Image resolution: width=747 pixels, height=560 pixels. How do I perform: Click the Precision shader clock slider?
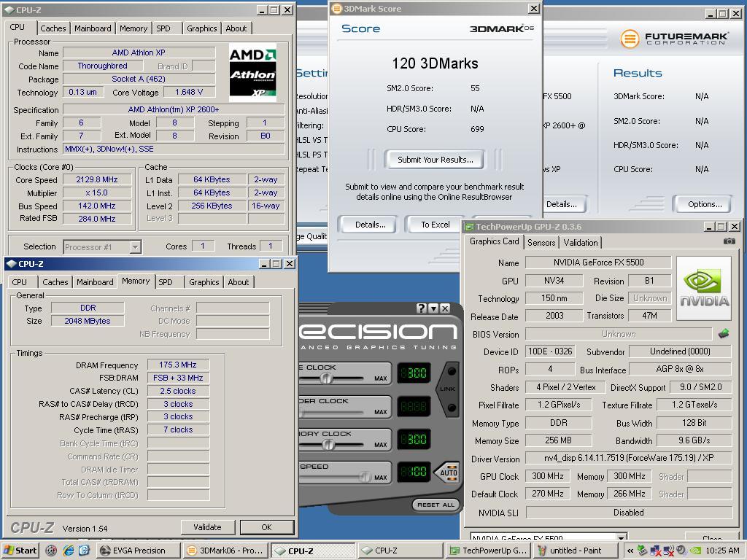click(x=302, y=411)
